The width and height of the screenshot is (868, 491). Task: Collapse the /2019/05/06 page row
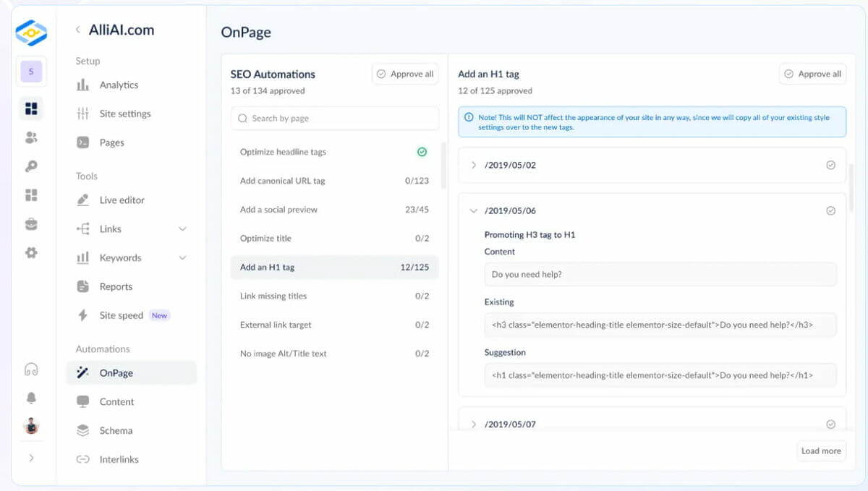coord(474,210)
